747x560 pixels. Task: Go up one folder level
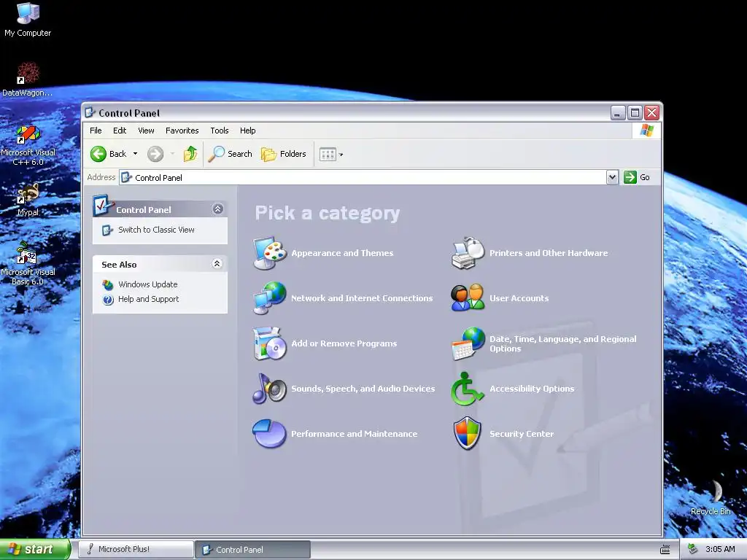190,154
